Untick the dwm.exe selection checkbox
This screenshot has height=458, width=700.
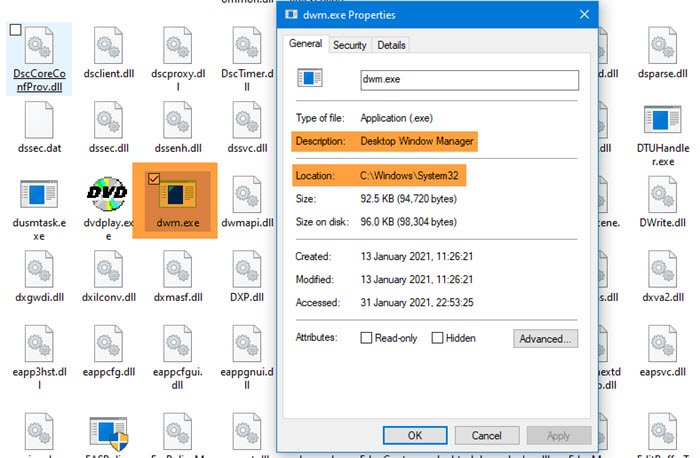(154, 179)
